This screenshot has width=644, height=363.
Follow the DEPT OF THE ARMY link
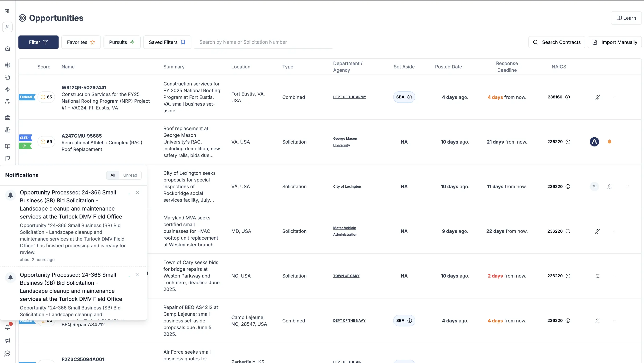tap(349, 97)
